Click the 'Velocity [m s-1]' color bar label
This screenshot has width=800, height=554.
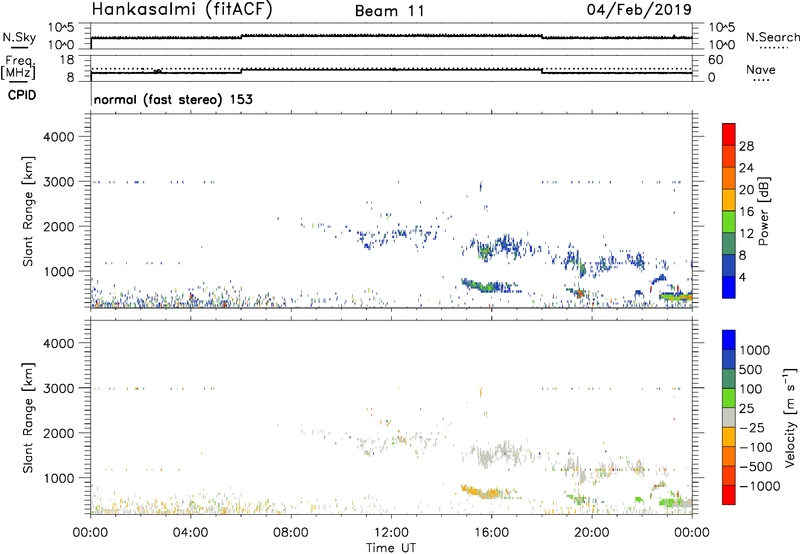(790, 417)
